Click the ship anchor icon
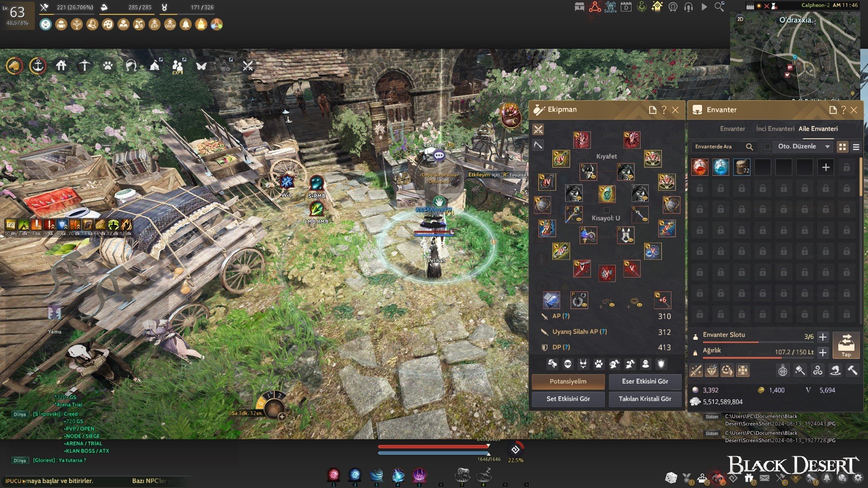 point(38,66)
